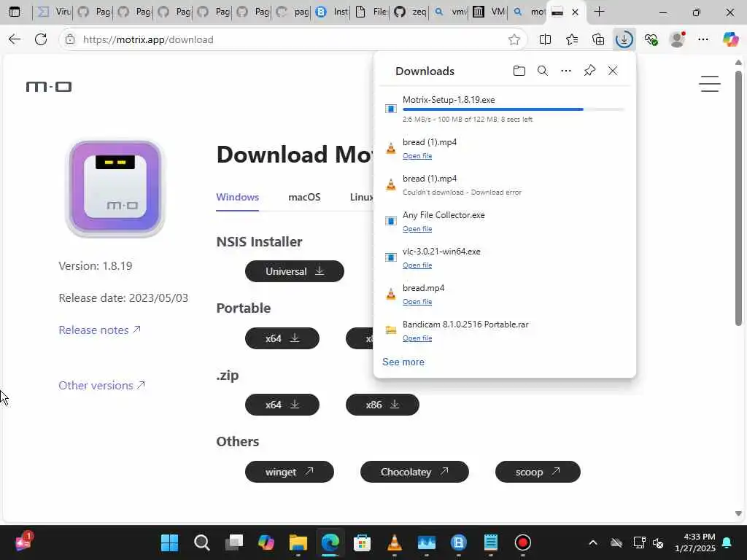The width and height of the screenshot is (747, 560).
Task: Select the Windows platform tab
Action: point(237,197)
